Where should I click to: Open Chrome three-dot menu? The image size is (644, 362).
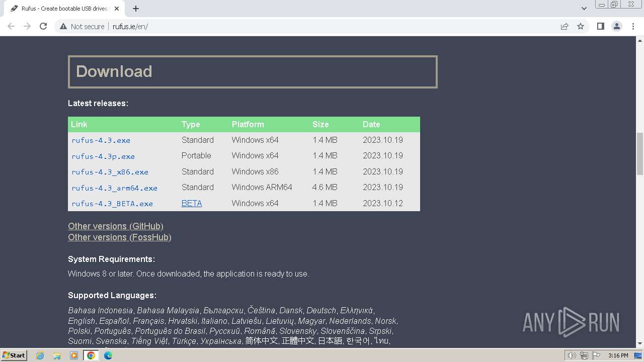click(633, 26)
